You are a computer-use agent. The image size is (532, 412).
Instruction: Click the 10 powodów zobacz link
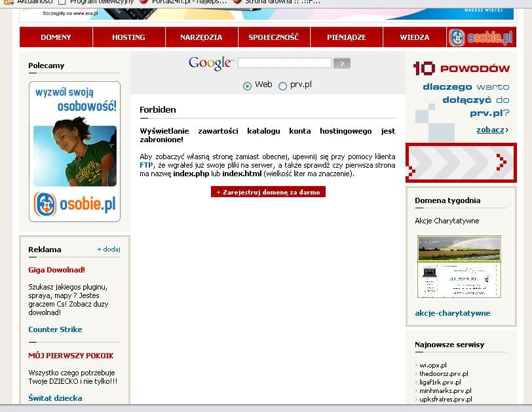(x=492, y=130)
